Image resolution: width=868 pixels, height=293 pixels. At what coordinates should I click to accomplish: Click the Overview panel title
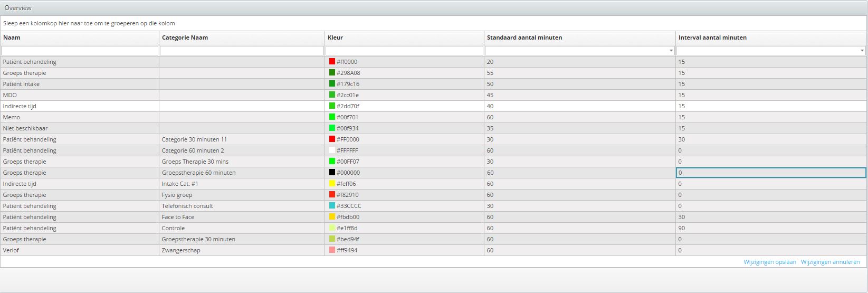(18, 8)
